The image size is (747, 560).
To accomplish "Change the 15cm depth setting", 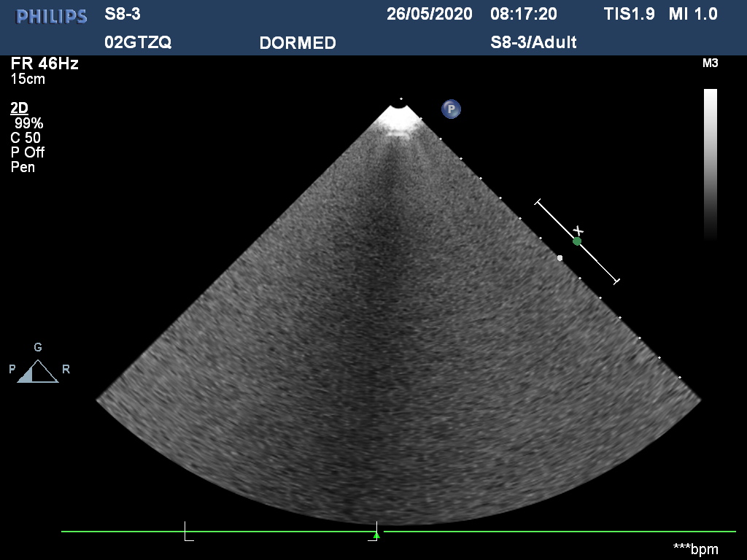I will click(x=28, y=79).
